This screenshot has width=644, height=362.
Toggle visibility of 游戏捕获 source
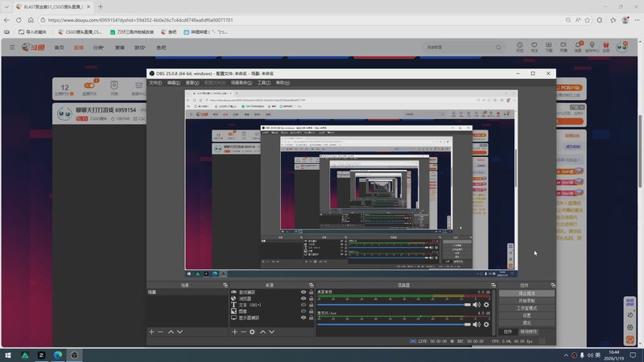click(x=303, y=292)
